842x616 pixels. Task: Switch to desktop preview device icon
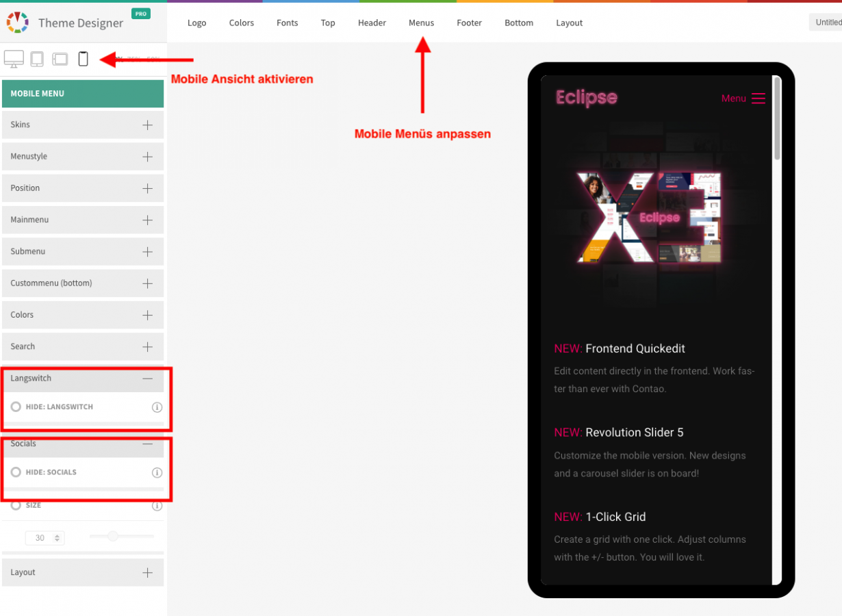14,59
